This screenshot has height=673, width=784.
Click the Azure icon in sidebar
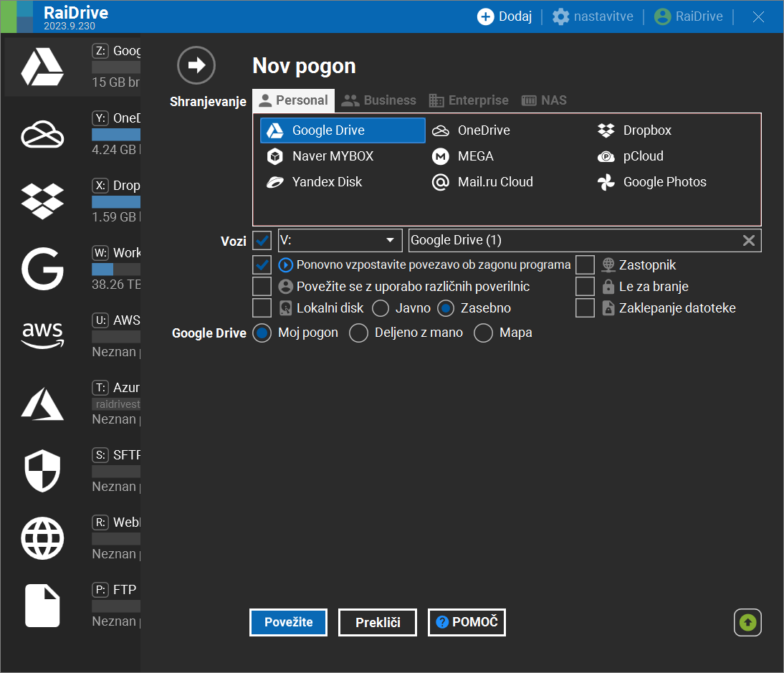coord(42,404)
